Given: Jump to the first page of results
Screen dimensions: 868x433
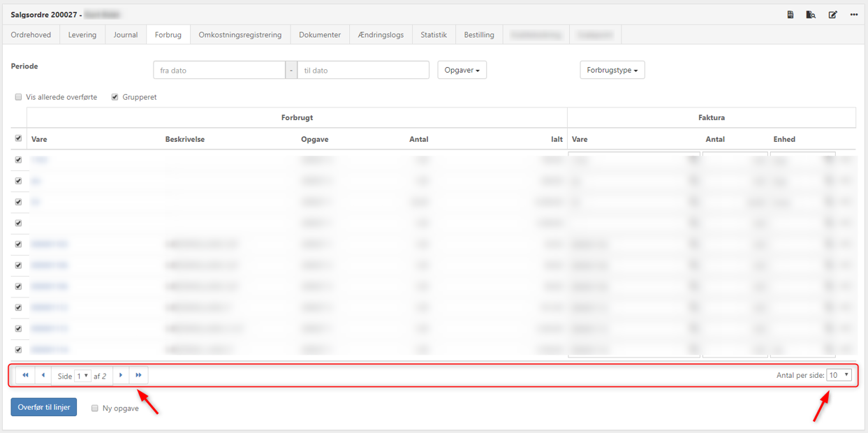Looking at the screenshot, I should 25,376.
